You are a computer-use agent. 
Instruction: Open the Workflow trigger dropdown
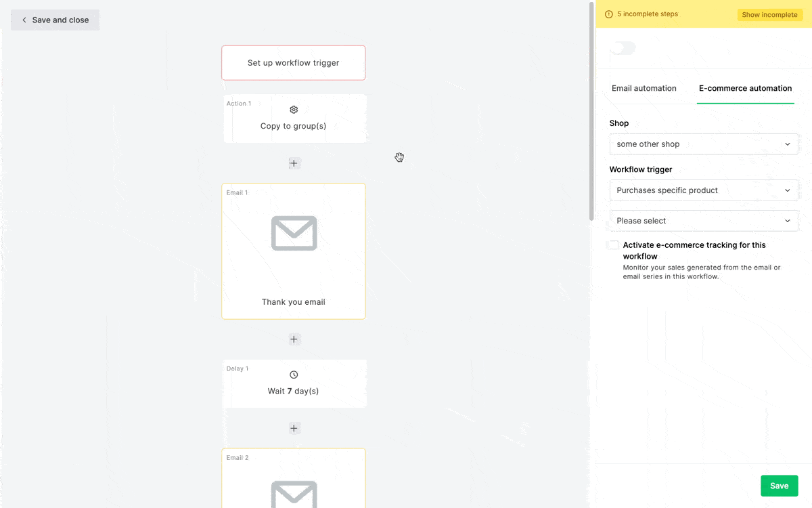click(704, 190)
